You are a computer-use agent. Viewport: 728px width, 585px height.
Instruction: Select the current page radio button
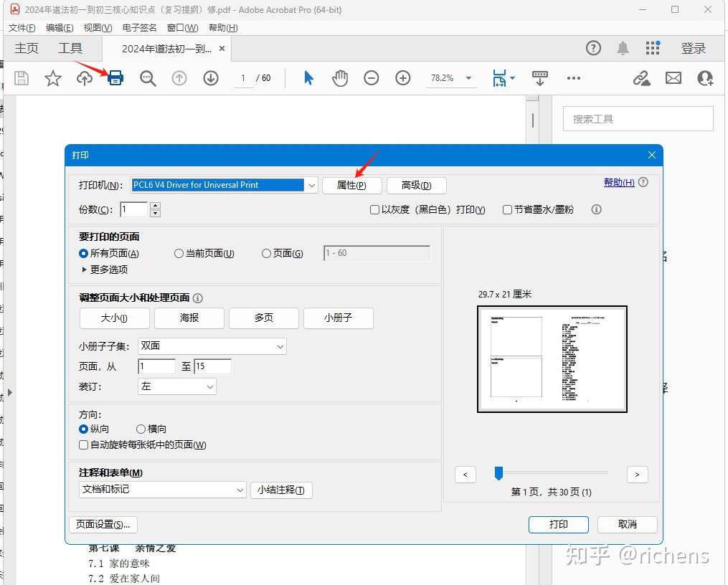(179, 253)
